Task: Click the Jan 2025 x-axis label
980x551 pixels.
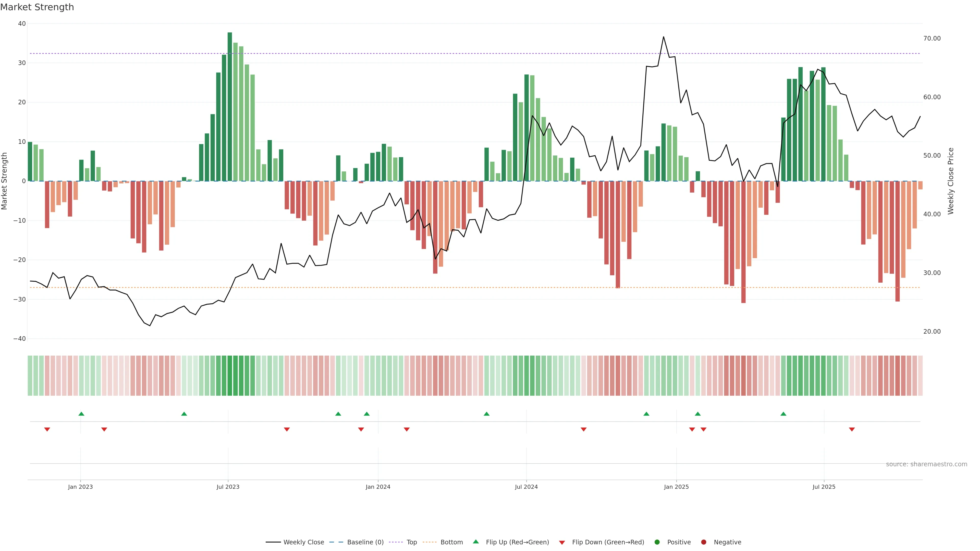Action: click(x=676, y=487)
